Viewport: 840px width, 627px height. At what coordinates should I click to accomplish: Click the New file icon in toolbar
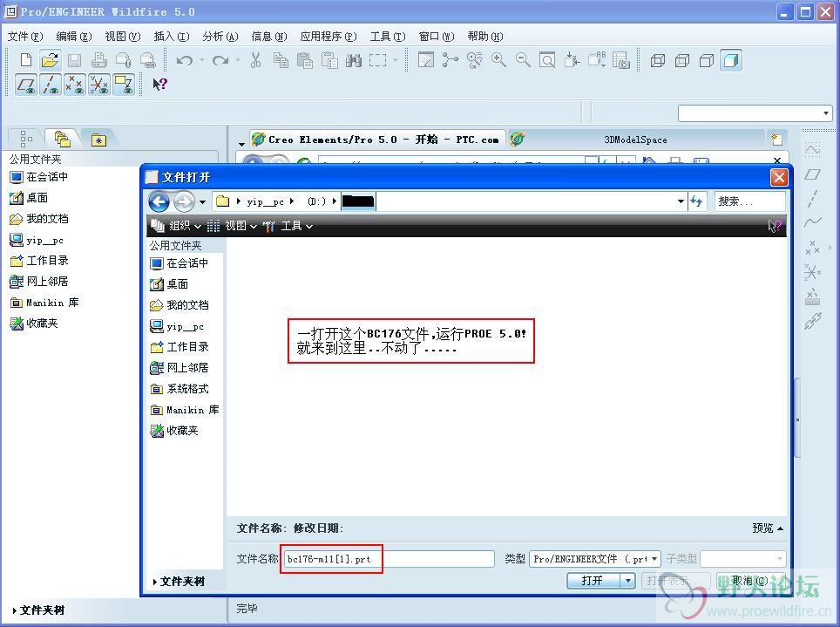pyautogui.click(x=26, y=60)
